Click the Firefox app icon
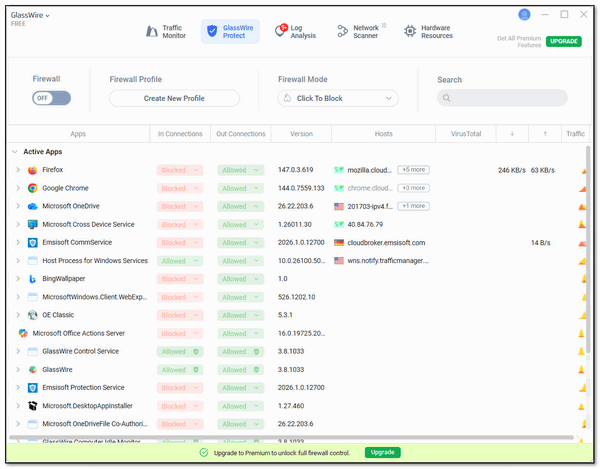 (x=33, y=170)
